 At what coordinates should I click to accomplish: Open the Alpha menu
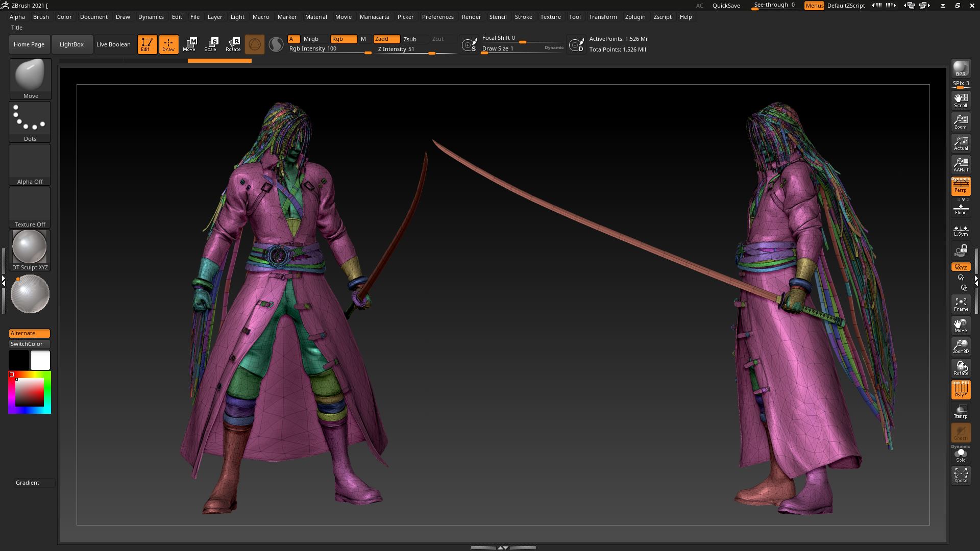(17, 17)
